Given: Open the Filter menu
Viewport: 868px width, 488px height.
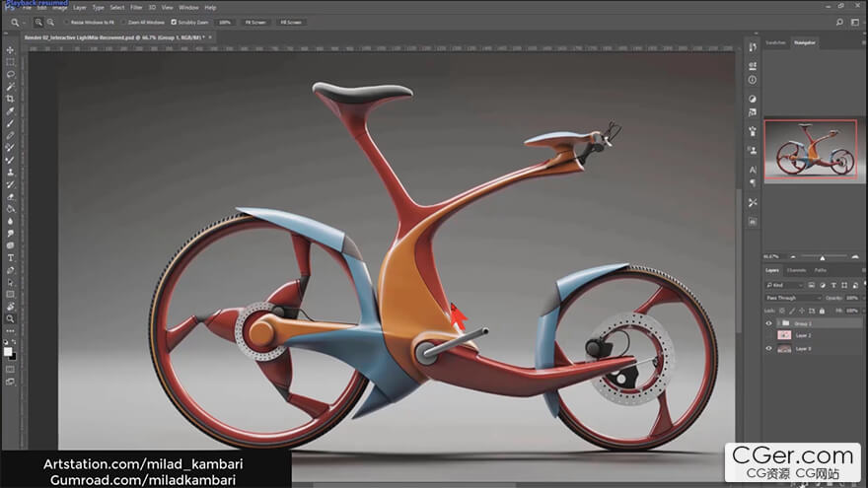Looking at the screenshot, I should click(x=136, y=7).
